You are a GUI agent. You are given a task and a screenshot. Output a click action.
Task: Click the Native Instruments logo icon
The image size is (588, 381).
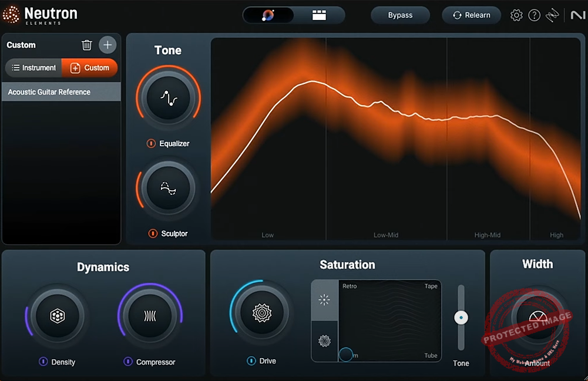577,15
